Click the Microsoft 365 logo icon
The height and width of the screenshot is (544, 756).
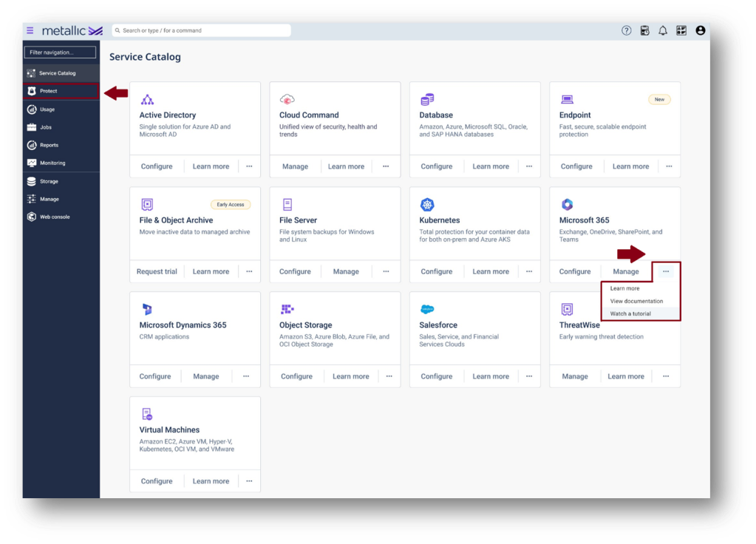(567, 205)
